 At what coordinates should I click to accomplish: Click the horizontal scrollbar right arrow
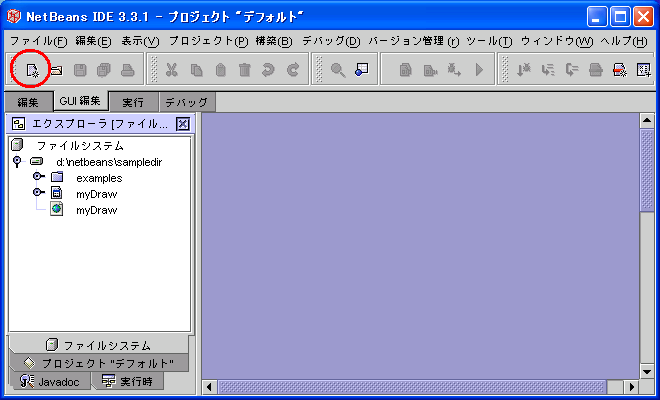(631, 387)
